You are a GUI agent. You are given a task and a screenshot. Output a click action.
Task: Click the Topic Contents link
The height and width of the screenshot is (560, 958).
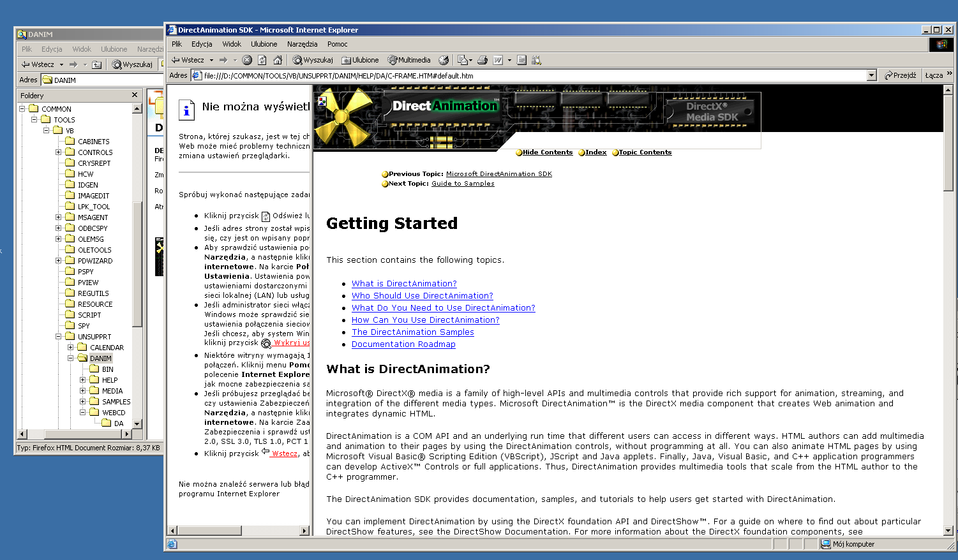click(645, 152)
